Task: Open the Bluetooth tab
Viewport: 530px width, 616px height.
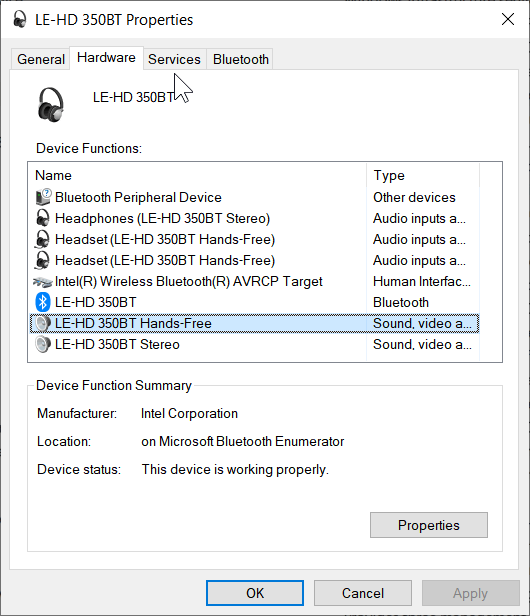Action: pos(241,59)
